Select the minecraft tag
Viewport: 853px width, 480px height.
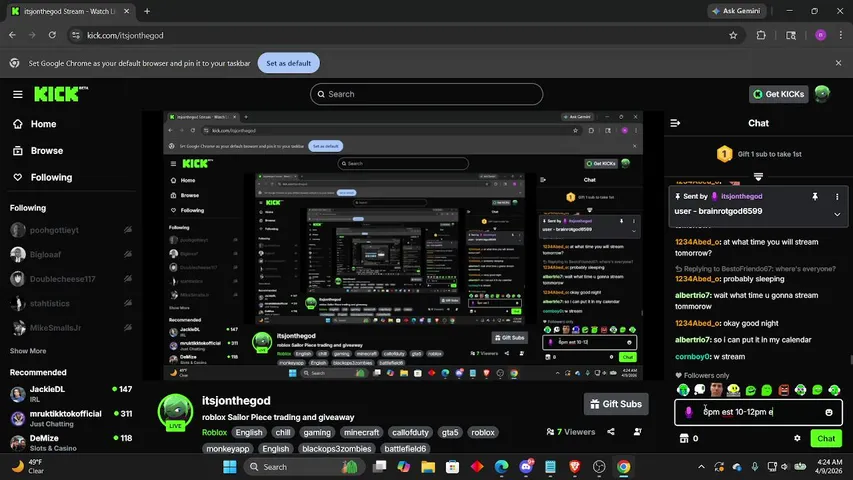click(361, 433)
